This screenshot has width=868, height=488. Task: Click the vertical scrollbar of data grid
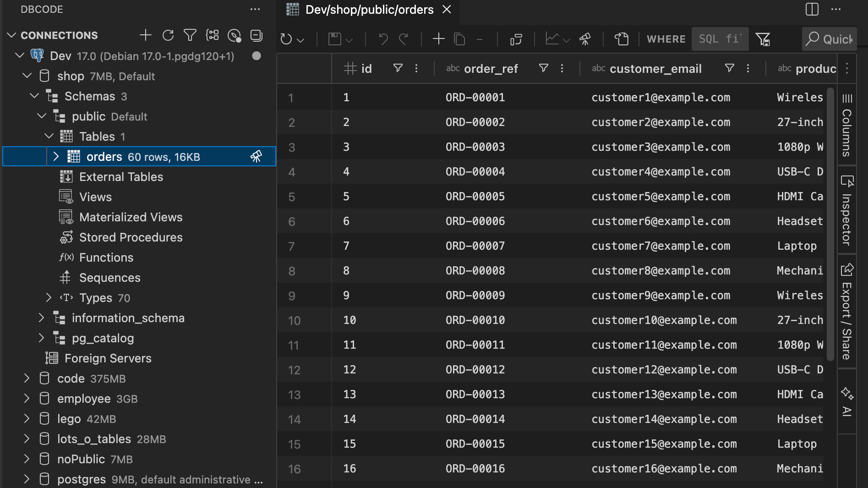[x=830, y=225]
